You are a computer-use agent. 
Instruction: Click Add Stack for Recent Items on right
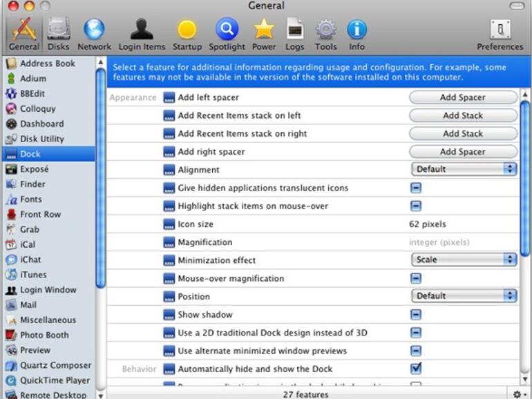(462, 134)
